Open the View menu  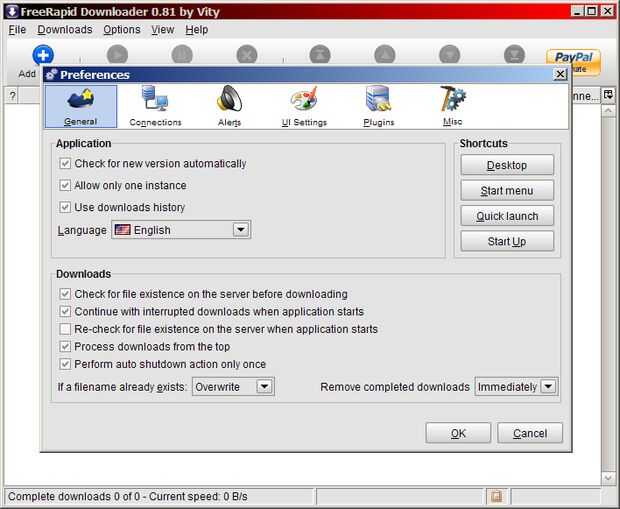tap(163, 30)
